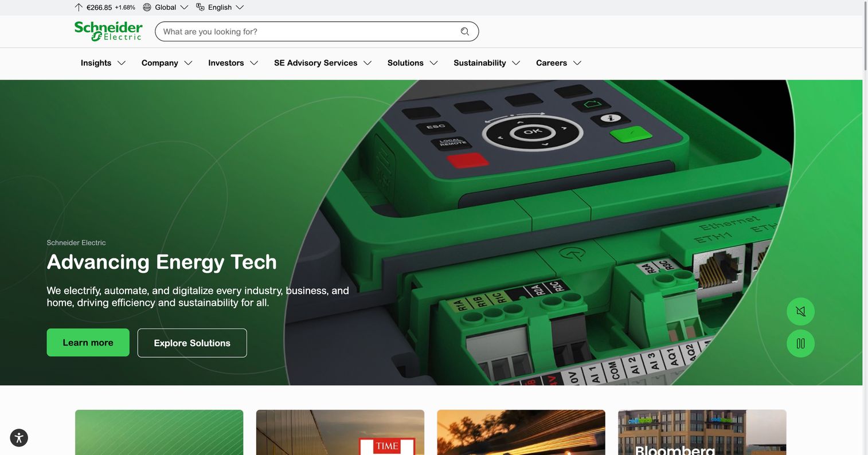This screenshot has width=868, height=455.
Task: Click the Explore Solutions button
Action: coord(192,343)
